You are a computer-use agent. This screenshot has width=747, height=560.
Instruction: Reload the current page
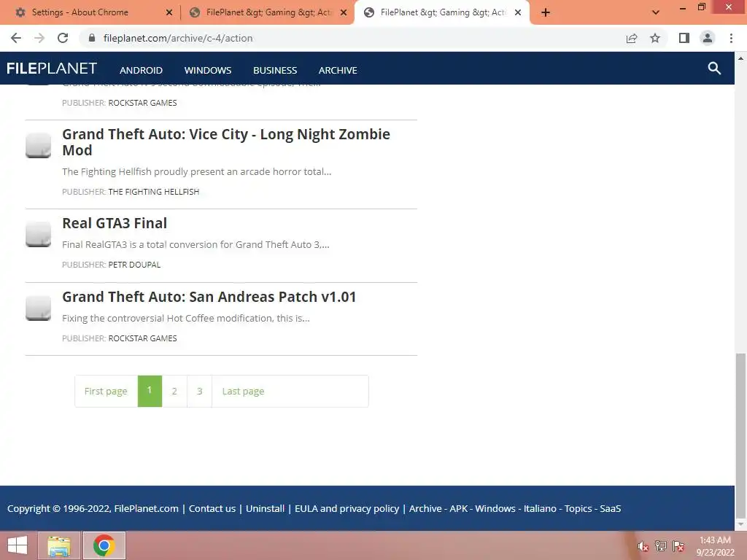pyautogui.click(x=63, y=38)
